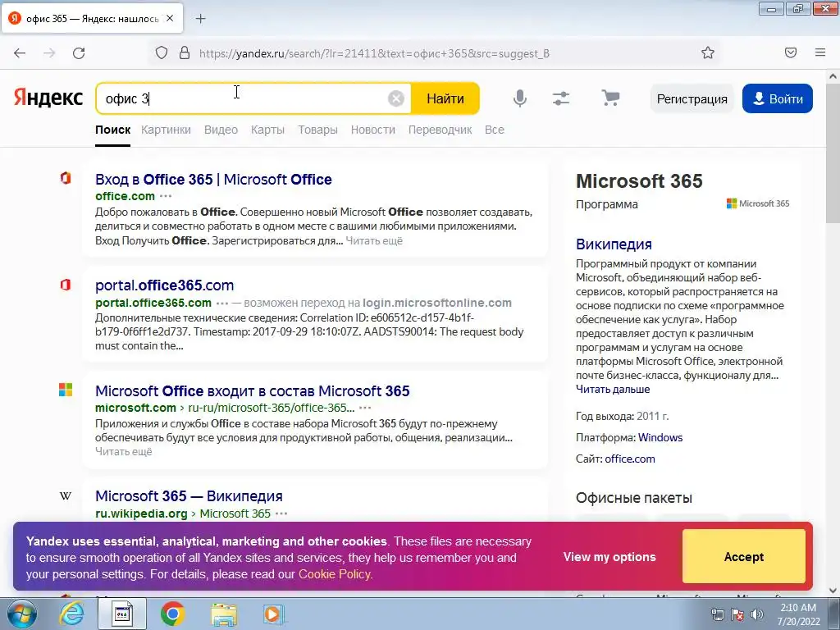Click the taskbar clock showing 2:10 AM
Image resolution: width=840 pixels, height=630 pixels.
pos(798,614)
